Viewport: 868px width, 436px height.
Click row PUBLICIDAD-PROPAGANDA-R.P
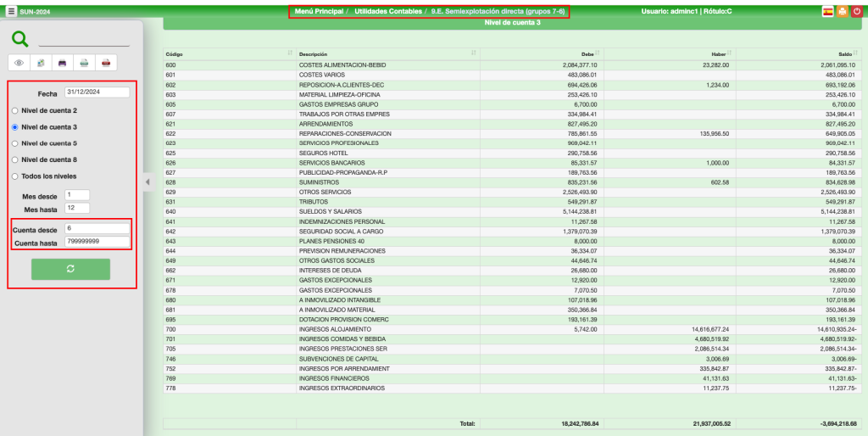pyautogui.click(x=513, y=172)
